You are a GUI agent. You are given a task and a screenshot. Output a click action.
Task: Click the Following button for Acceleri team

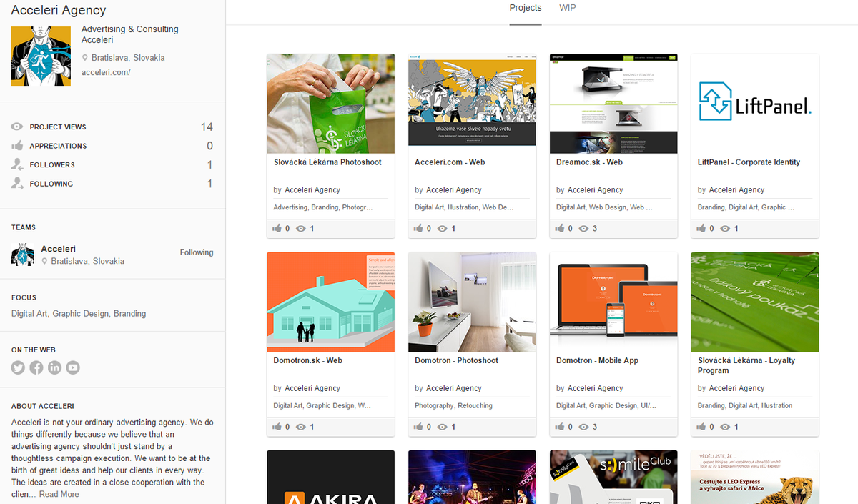197,252
